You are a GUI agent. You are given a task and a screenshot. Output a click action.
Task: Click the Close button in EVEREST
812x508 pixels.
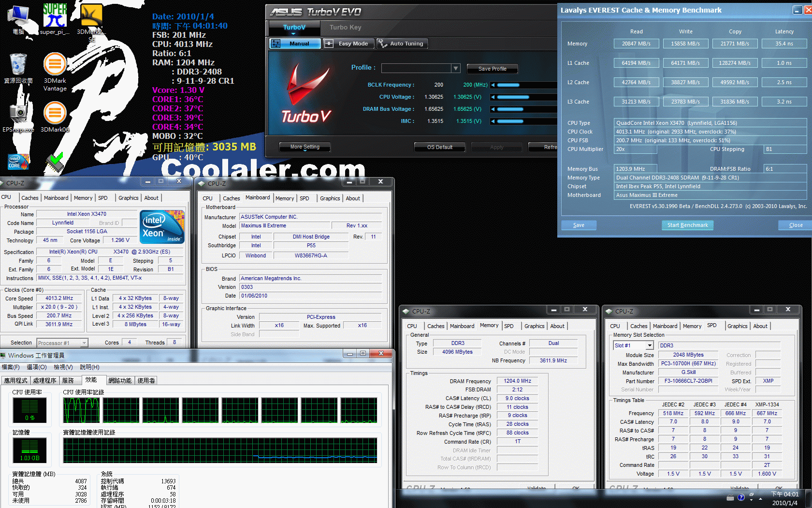796,225
